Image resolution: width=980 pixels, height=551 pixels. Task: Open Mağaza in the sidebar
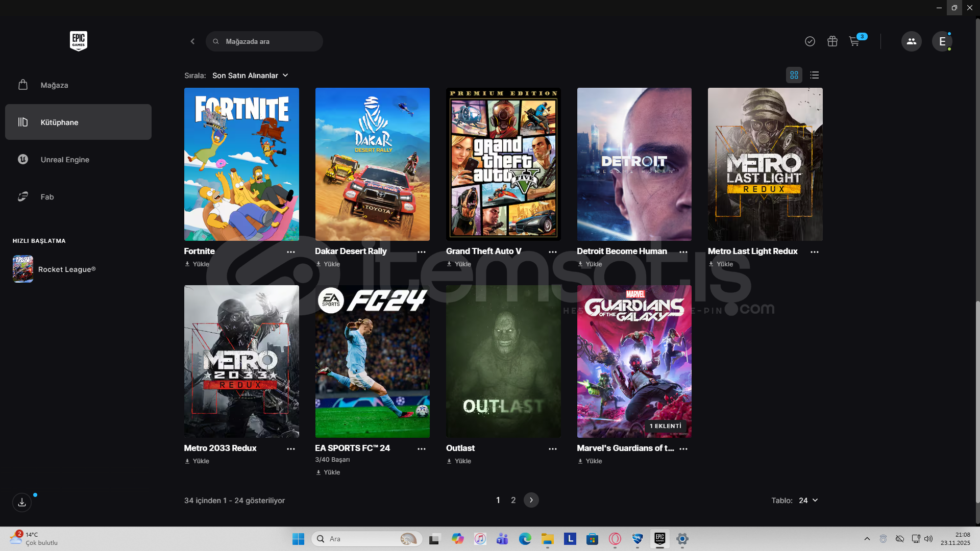[54, 85]
